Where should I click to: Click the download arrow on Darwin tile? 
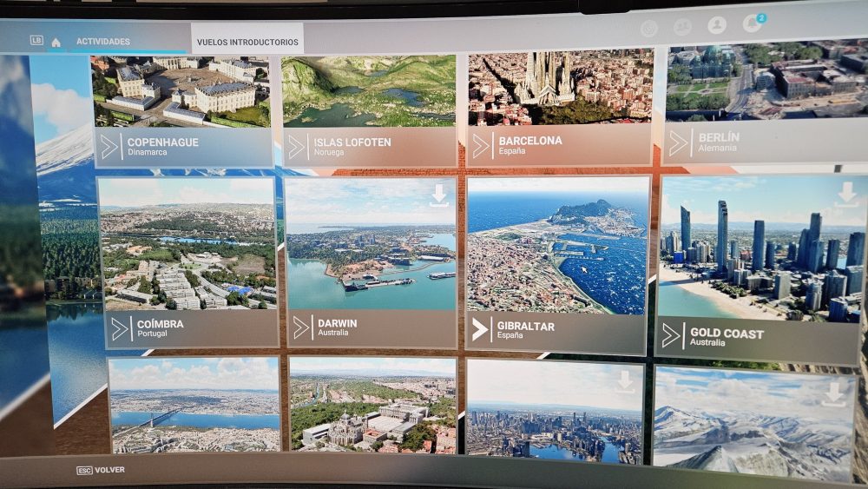click(439, 195)
